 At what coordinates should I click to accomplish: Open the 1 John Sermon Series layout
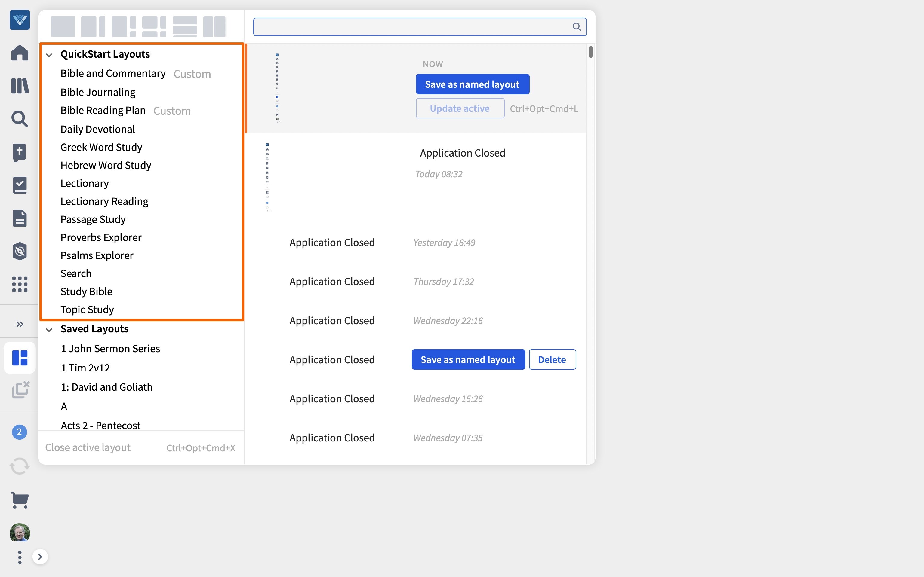(x=110, y=348)
